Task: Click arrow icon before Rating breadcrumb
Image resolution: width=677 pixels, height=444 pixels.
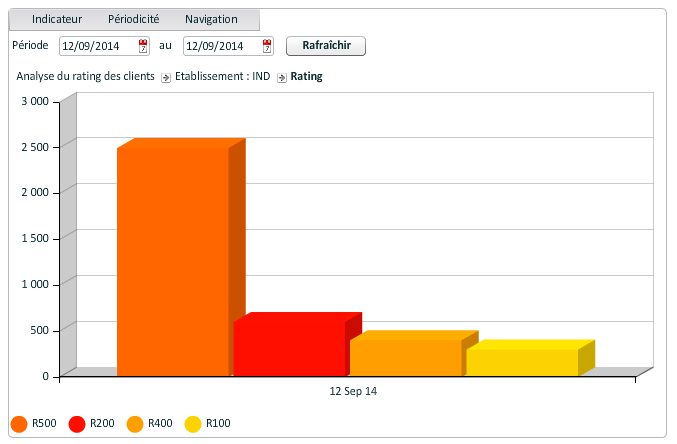Action: coord(282,78)
